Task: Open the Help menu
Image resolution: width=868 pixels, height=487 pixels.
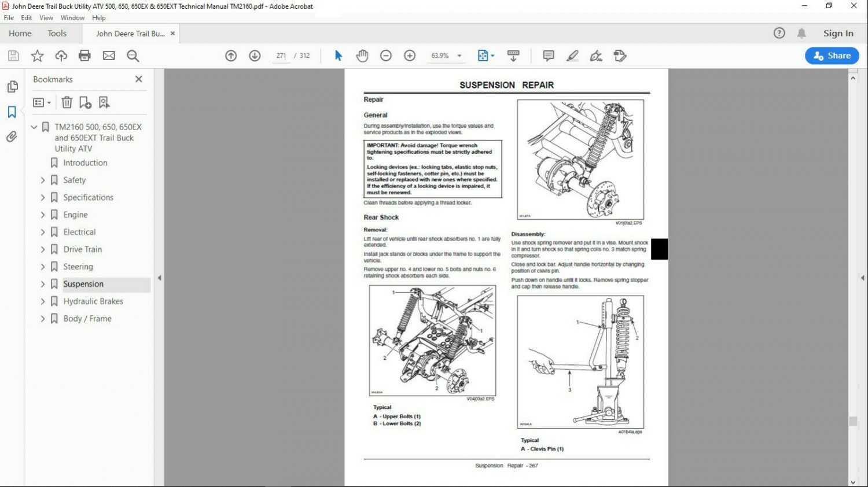Action: coord(99,18)
